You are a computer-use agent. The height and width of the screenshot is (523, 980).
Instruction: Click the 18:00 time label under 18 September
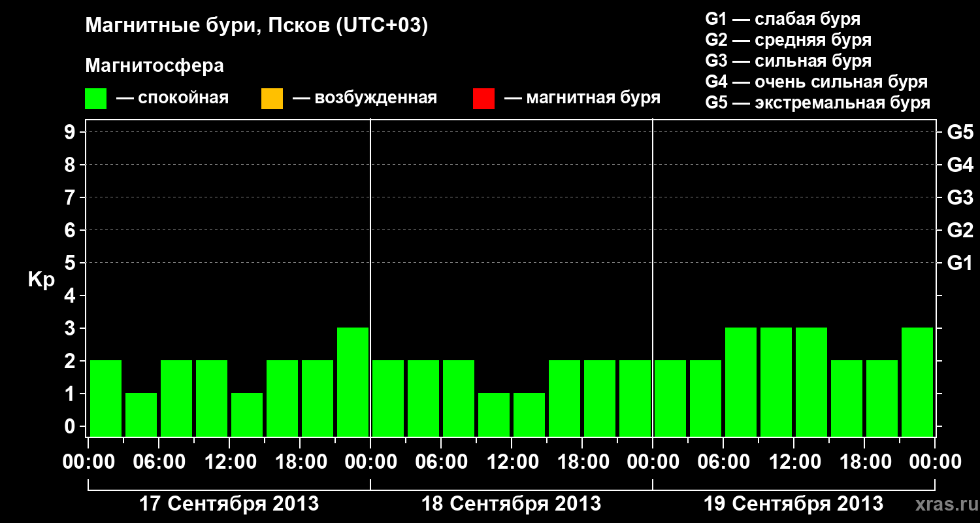click(x=582, y=463)
